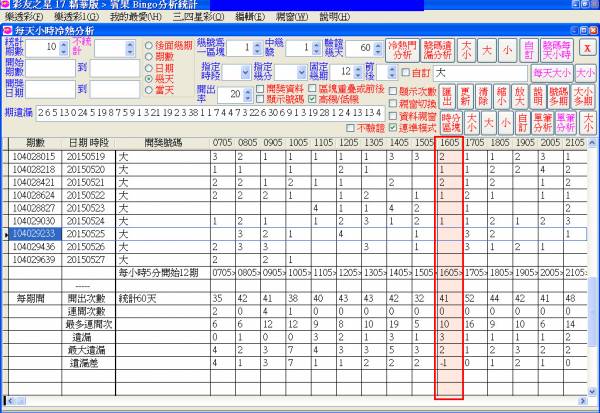Adjust the 統計期數 spinner arrows
The image size is (600, 413).
tap(67, 47)
